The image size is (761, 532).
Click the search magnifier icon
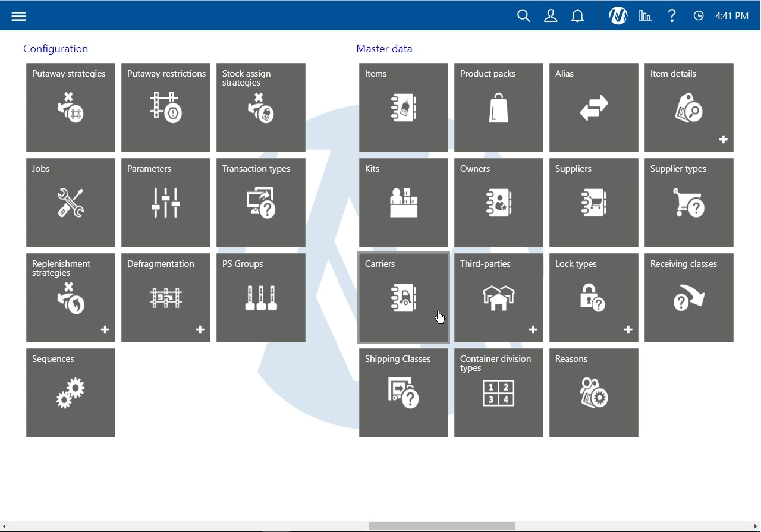coord(523,16)
